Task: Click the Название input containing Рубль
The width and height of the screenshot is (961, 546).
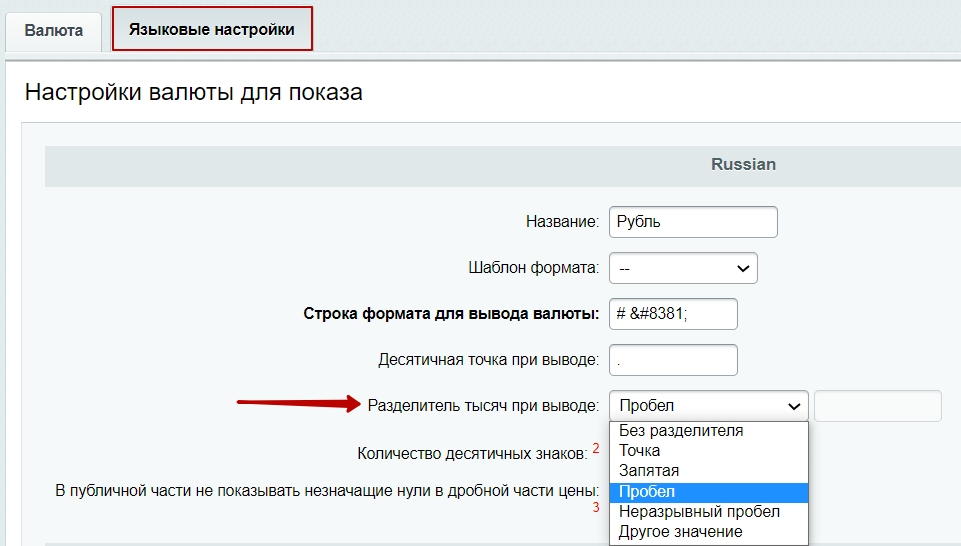Action: (x=692, y=222)
